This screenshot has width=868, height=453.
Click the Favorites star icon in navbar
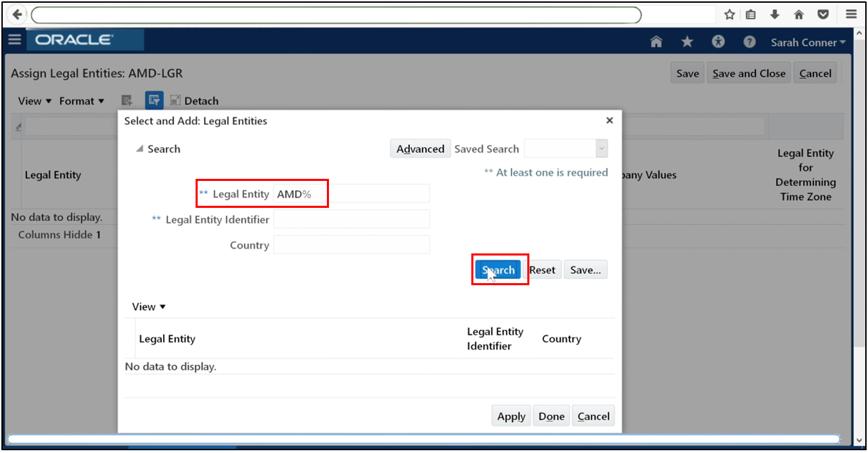click(x=687, y=41)
